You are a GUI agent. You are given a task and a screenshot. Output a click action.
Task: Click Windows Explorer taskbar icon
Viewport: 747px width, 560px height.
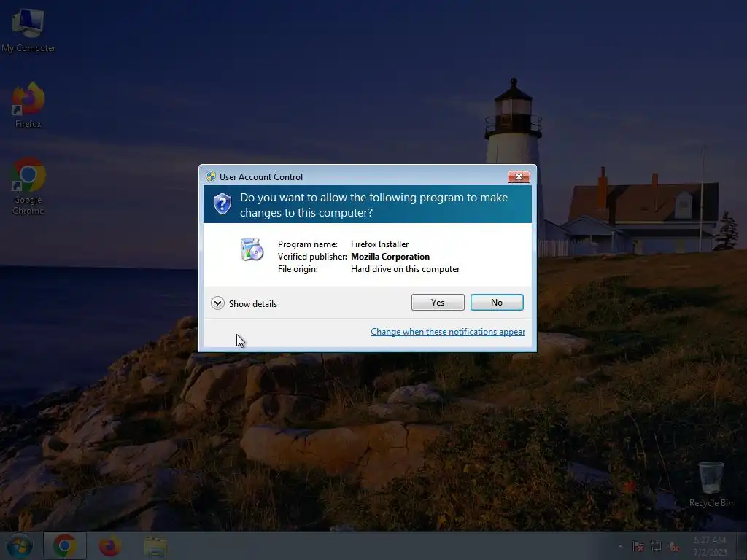(x=155, y=546)
